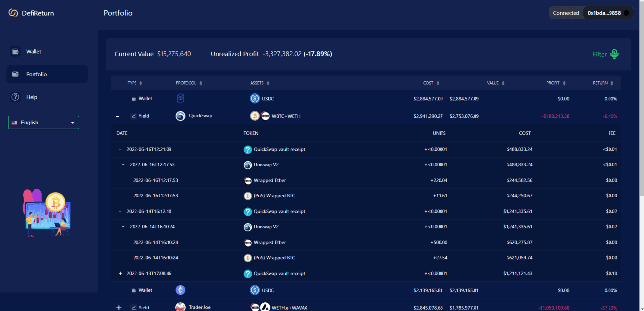Viewport: 644px width, 311px height.
Task: Click the (-17.89%) return percentage
Action: (318, 54)
